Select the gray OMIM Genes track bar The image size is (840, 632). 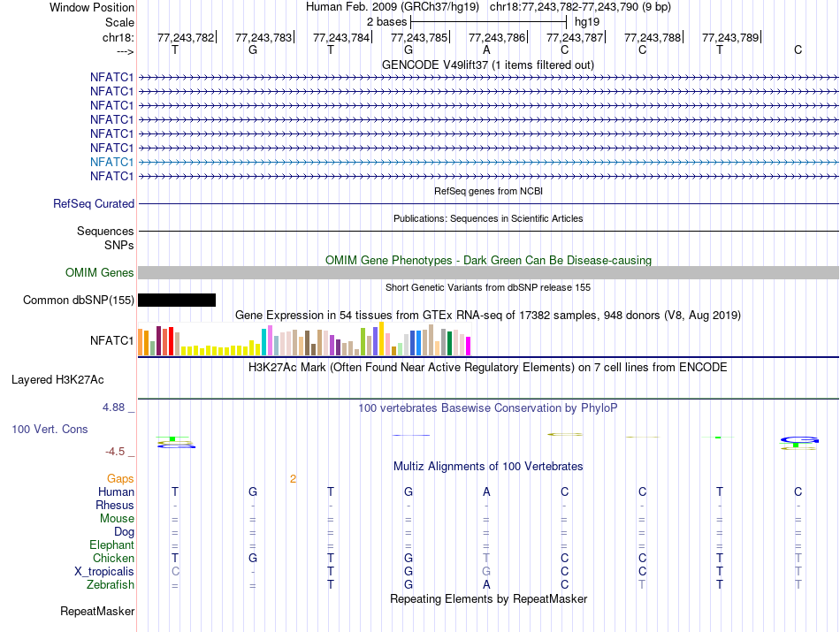488,273
